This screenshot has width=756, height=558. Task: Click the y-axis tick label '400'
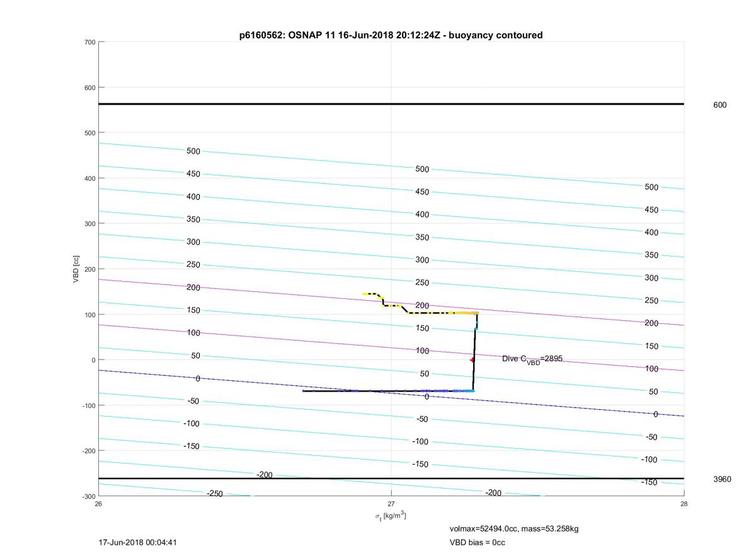pyautogui.click(x=89, y=178)
